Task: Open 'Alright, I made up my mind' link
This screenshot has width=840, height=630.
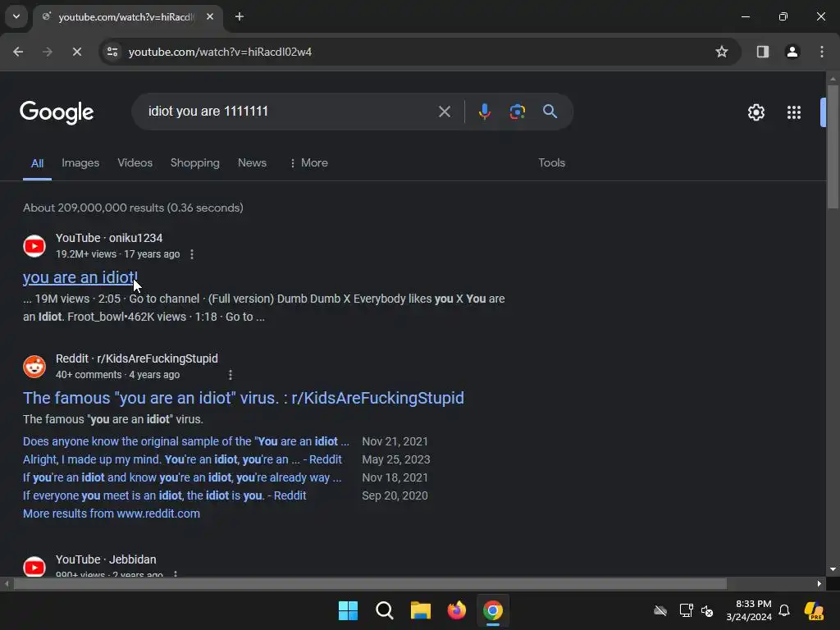Action: tap(182, 459)
